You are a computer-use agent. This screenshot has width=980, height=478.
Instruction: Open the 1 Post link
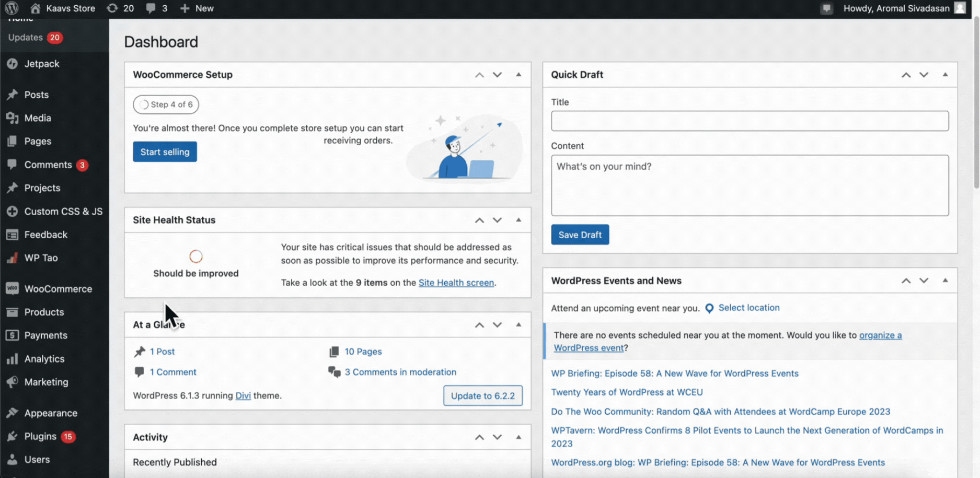pos(162,352)
